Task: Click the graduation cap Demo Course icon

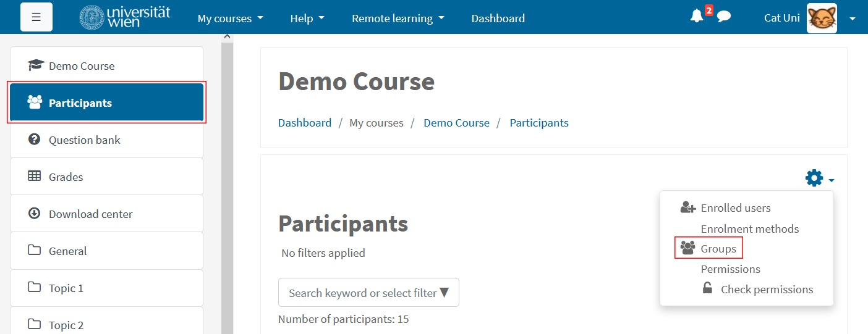Action: click(36, 65)
